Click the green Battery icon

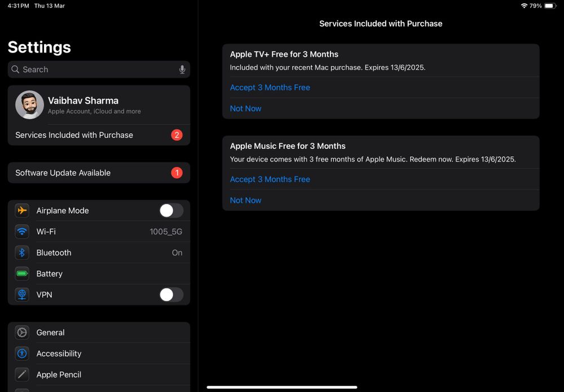click(x=22, y=274)
